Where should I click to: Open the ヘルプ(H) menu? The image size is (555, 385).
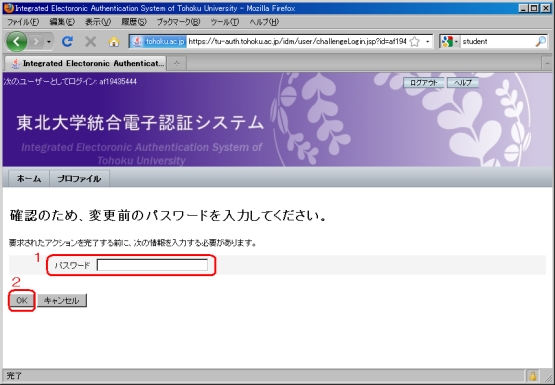(264, 22)
